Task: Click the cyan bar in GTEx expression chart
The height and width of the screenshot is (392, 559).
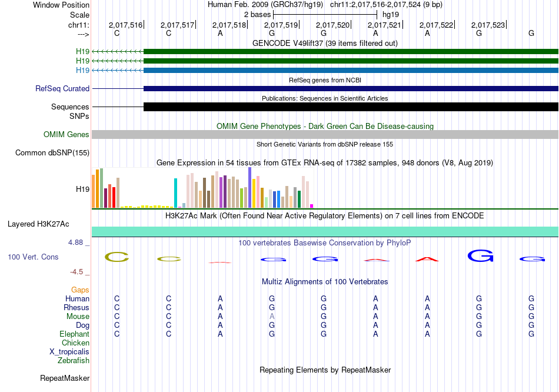Action: 175,193
